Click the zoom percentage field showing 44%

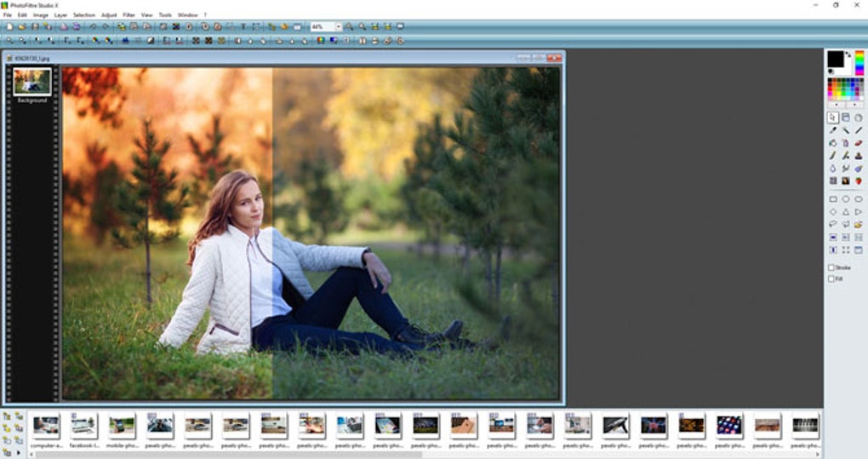(x=323, y=26)
